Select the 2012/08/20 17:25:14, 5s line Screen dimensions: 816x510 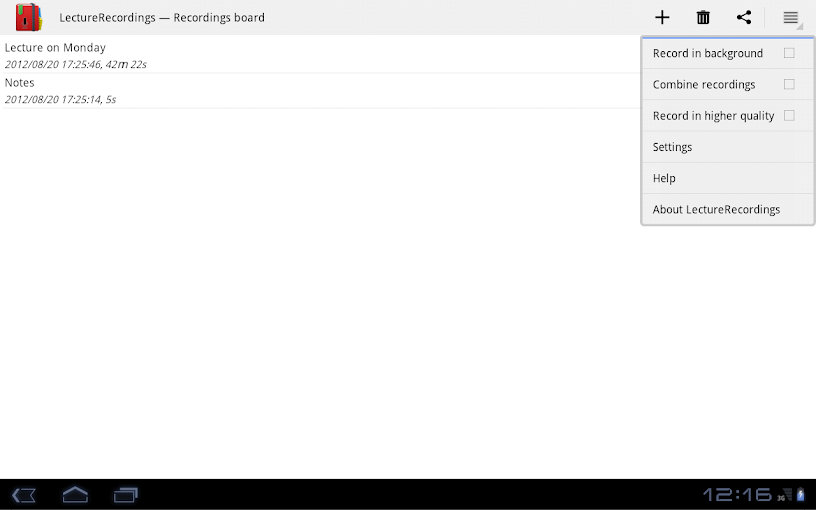coord(60,99)
